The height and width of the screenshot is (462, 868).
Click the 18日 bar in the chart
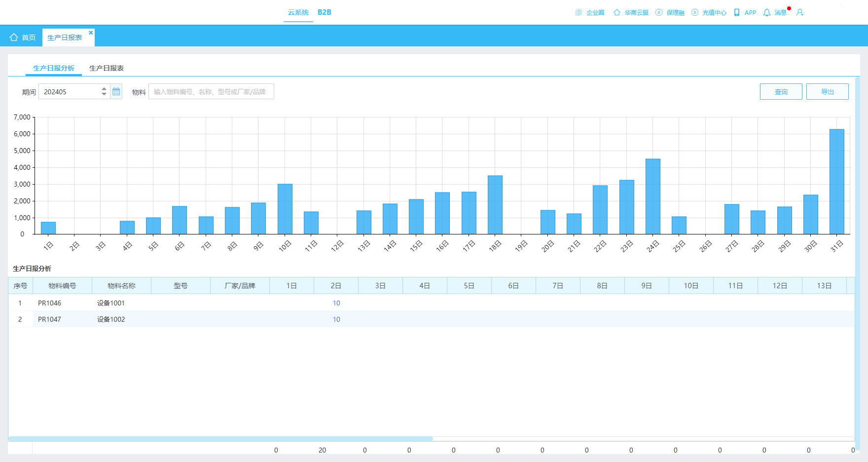tap(495, 205)
